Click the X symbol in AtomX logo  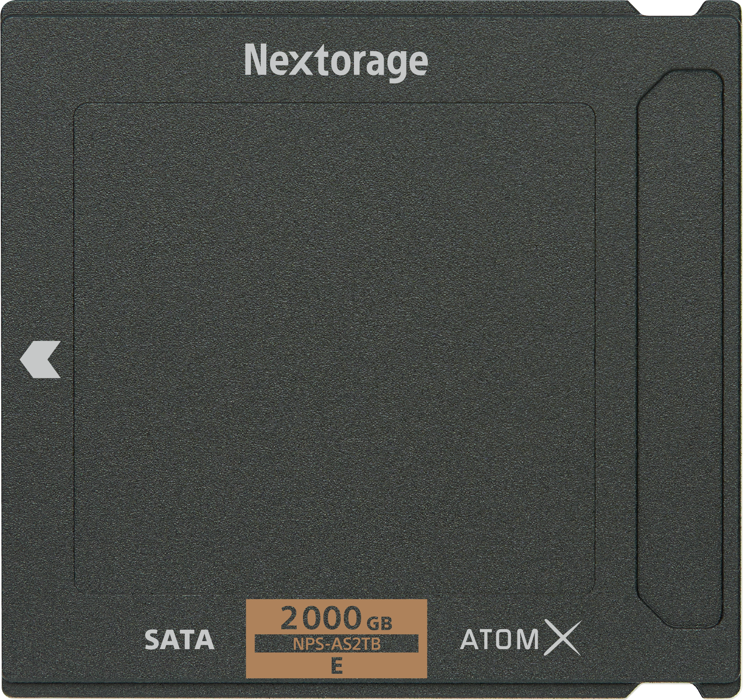pos(562,638)
